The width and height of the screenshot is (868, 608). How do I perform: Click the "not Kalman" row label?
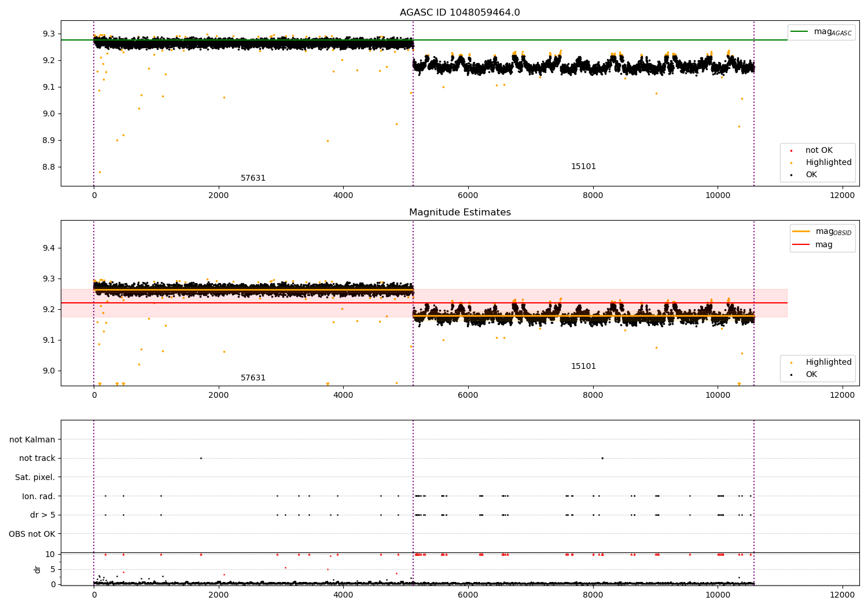[32, 440]
